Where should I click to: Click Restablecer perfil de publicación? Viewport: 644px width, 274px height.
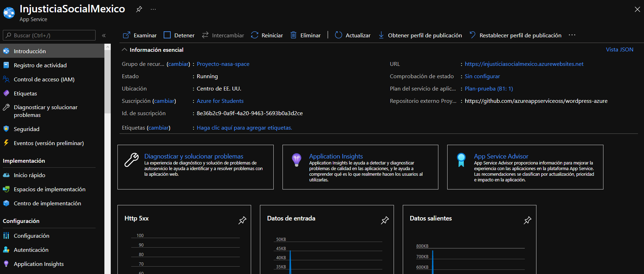coord(515,35)
